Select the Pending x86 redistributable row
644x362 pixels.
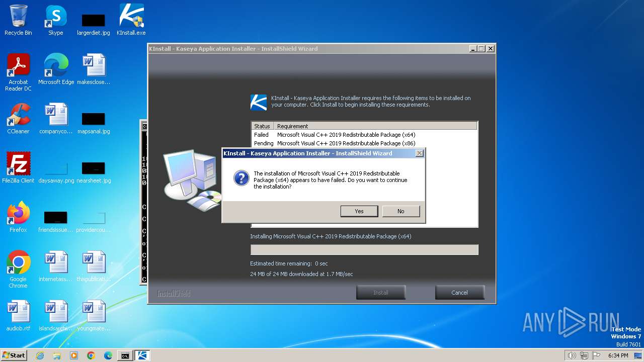click(x=364, y=143)
